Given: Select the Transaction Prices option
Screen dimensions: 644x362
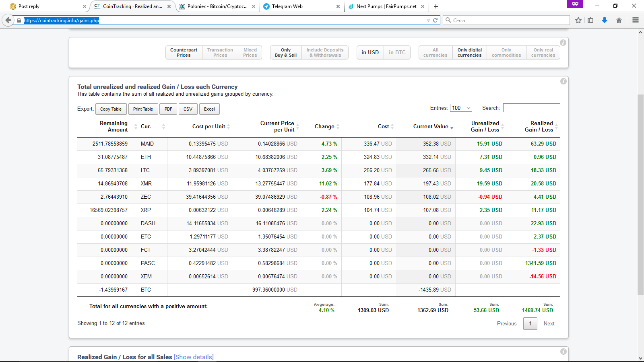Looking at the screenshot, I should [220, 53].
